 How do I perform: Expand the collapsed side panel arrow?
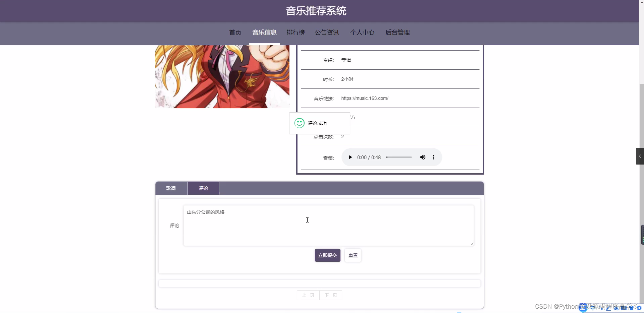coord(640,156)
